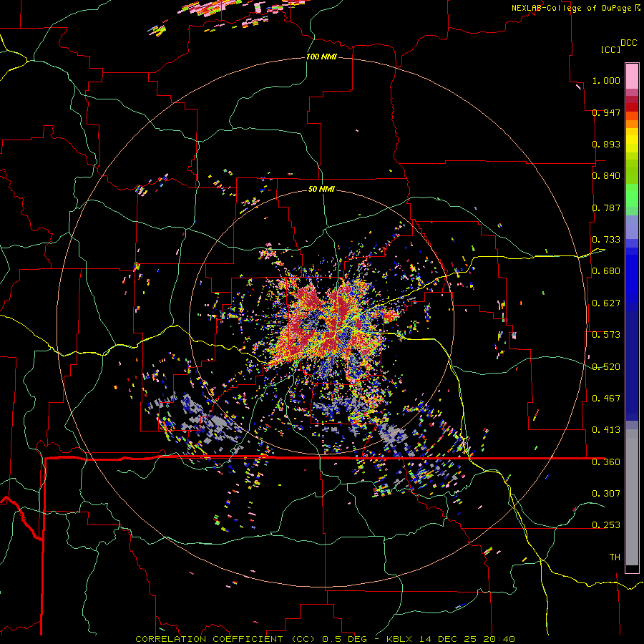Click the 0.840 value on the color scale
The width and height of the screenshot is (644, 644).
[606, 176]
